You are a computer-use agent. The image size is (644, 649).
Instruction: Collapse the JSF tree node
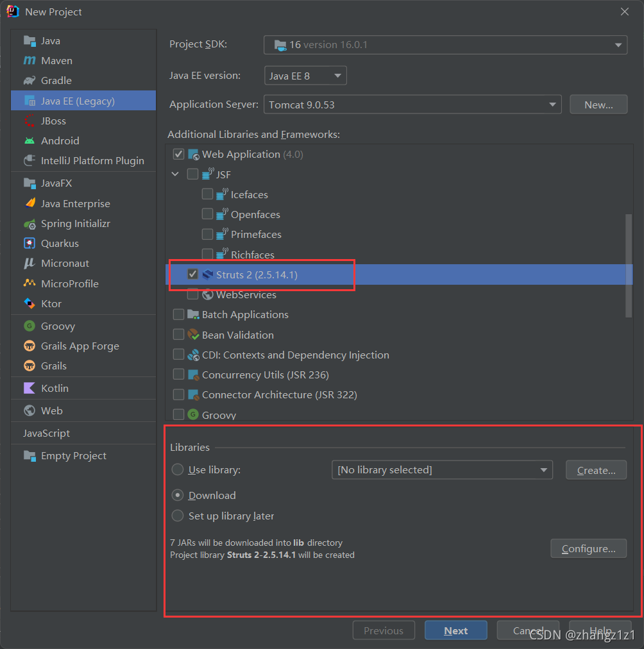coord(175,174)
